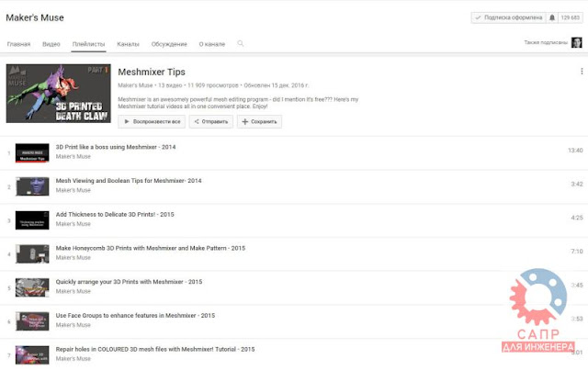Open 'Repair holes in COLOURED 3D mesh files' video
The image size is (588, 370).
click(155, 350)
